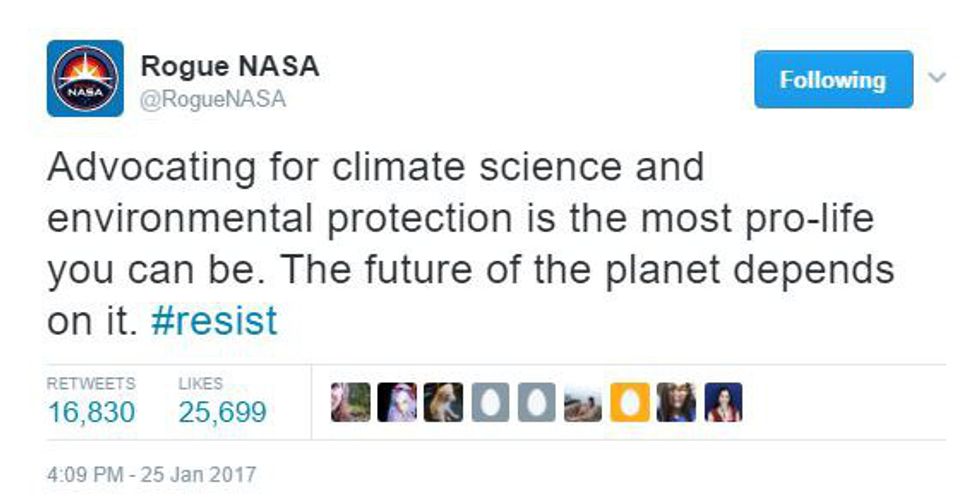The width and height of the screenshot is (980, 500).
Task: Open the @RogueNASA handle link
Action: 213,99
